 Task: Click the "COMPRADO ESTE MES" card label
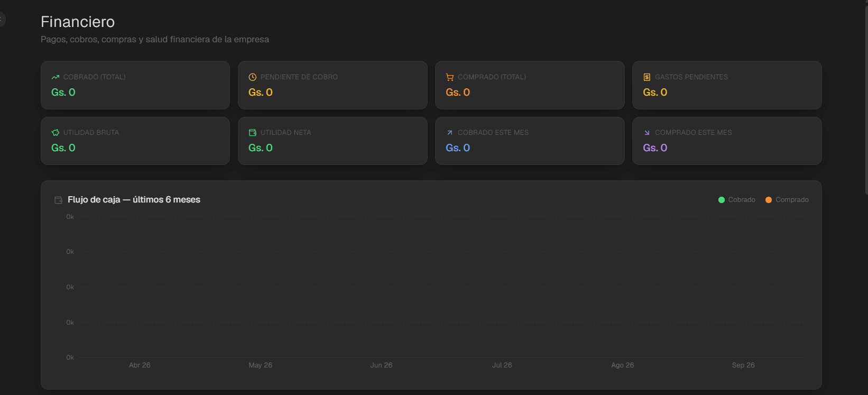point(694,133)
